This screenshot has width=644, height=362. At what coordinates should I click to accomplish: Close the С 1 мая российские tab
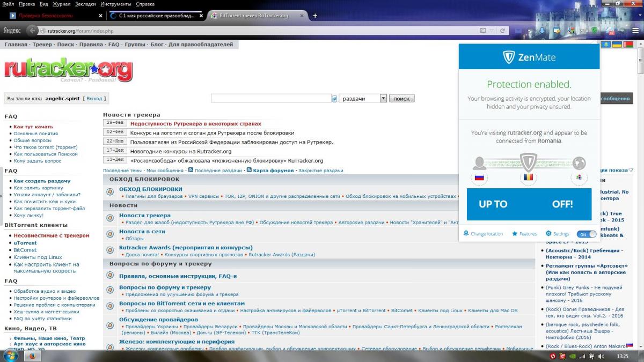tap(201, 16)
